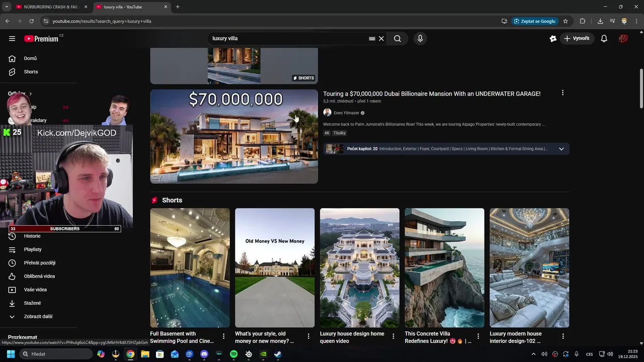Open the $70,000,000 mansion video thumbnail
This screenshot has height=362, width=644.
click(x=234, y=136)
